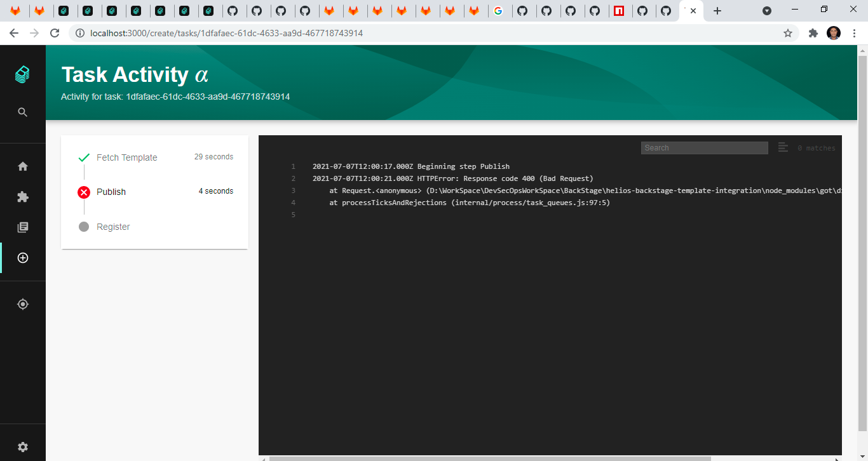
Task: Click the browser back navigation button
Action: point(13,32)
